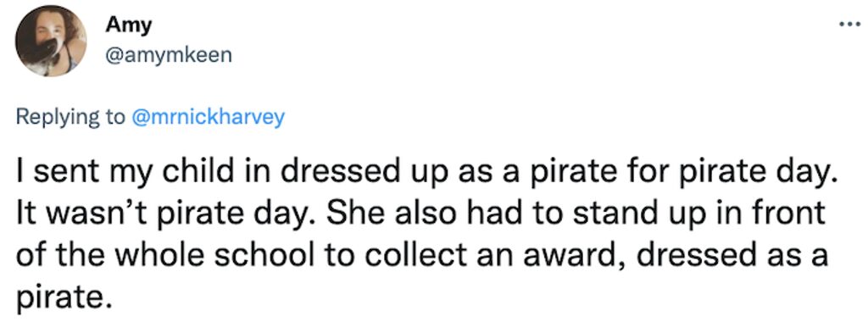This screenshot has width=868, height=322.
Task: Open Amy's round profile avatar
Action: pos(51,41)
